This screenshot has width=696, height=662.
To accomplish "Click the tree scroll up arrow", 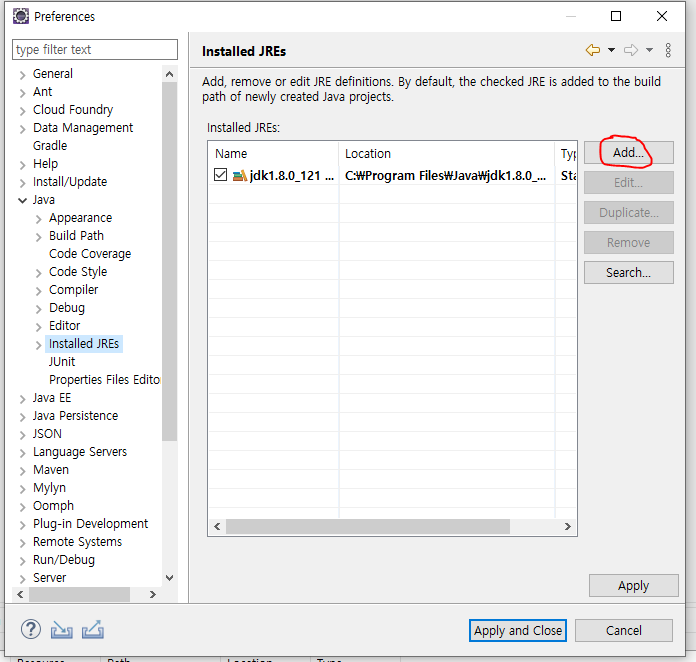I will [169, 74].
